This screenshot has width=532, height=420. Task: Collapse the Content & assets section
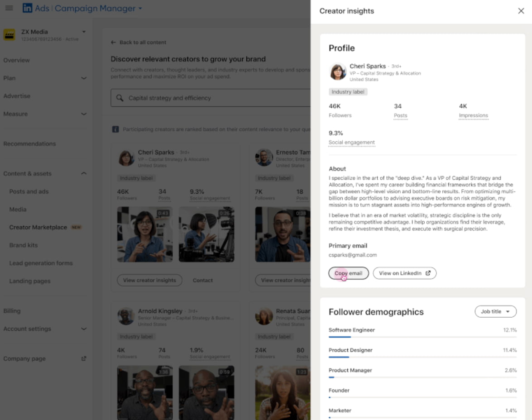84,173
